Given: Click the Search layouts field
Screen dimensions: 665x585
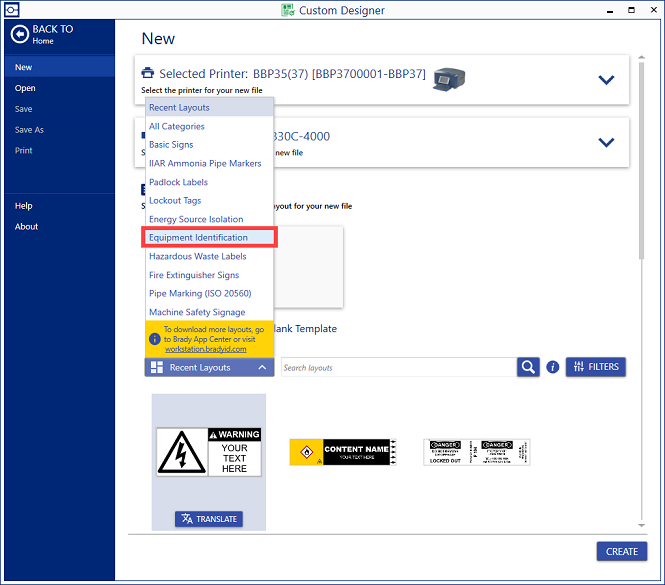Looking at the screenshot, I should (399, 367).
